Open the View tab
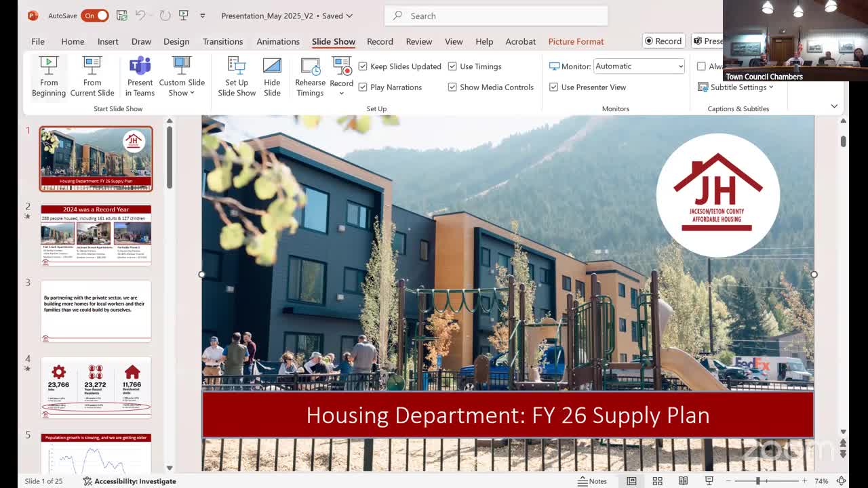Viewport: 868px width, 488px height. tap(454, 41)
